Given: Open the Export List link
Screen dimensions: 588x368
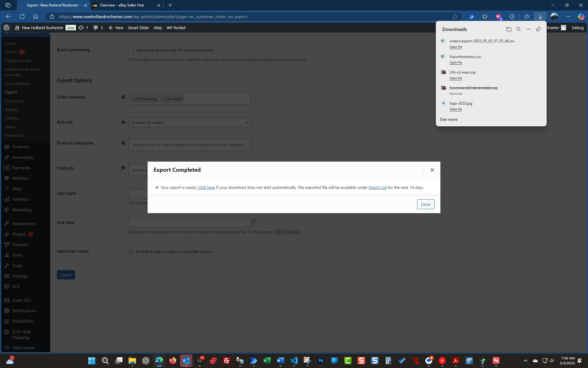Looking at the screenshot, I should tap(377, 187).
